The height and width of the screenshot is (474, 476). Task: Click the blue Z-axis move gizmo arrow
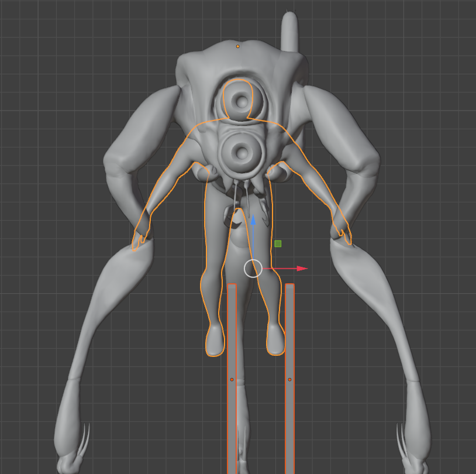click(x=253, y=220)
